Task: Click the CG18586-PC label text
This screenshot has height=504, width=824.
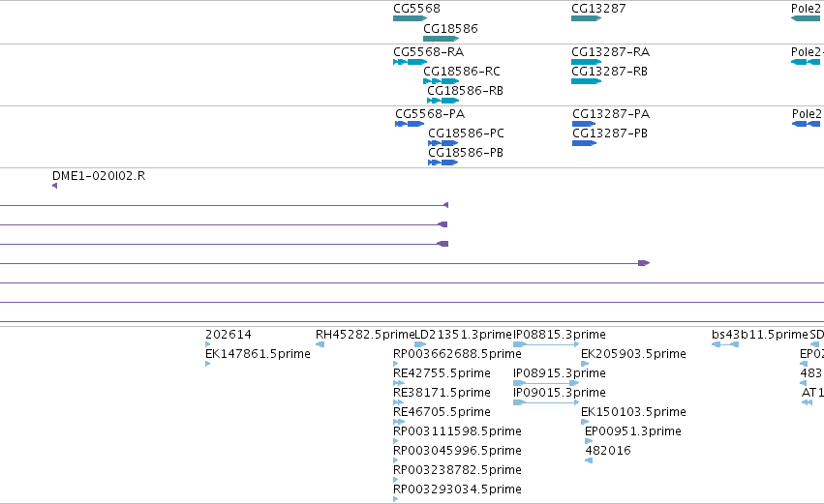Action: pyautogui.click(x=466, y=133)
